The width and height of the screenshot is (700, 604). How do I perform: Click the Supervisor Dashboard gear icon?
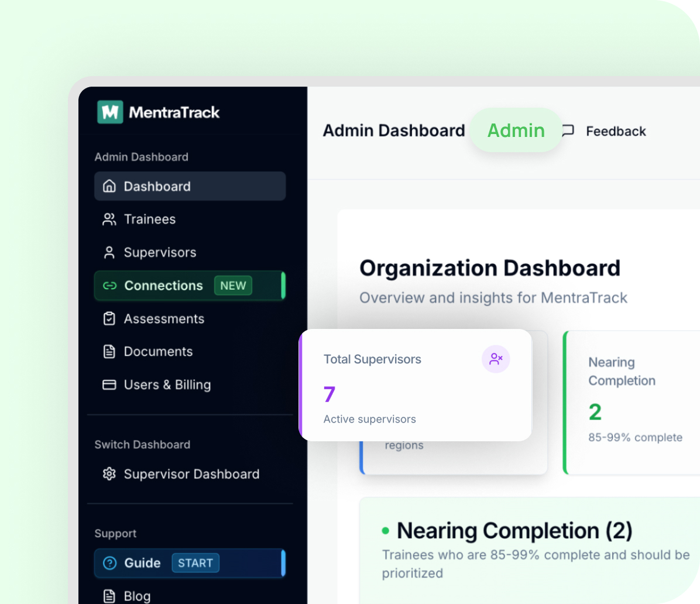pyautogui.click(x=109, y=474)
